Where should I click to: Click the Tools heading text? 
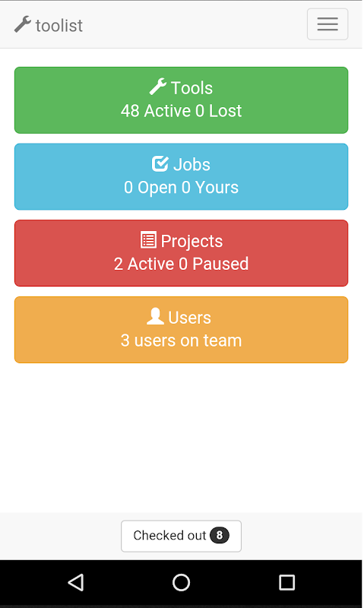tap(192, 88)
